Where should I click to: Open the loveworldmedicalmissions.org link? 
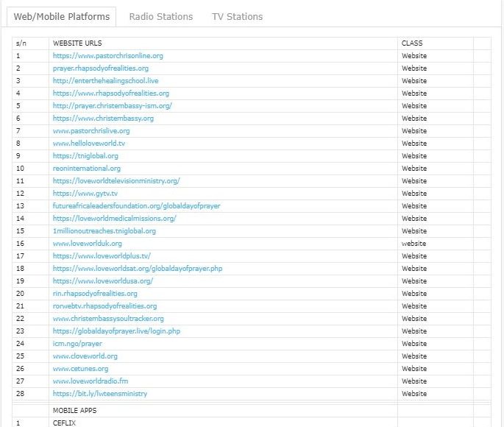coord(114,219)
